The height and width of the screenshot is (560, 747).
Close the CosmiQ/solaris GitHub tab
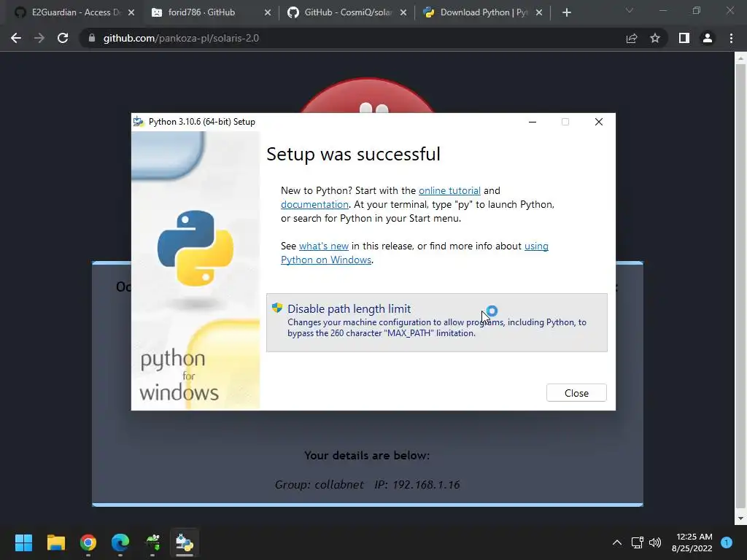[403, 12]
